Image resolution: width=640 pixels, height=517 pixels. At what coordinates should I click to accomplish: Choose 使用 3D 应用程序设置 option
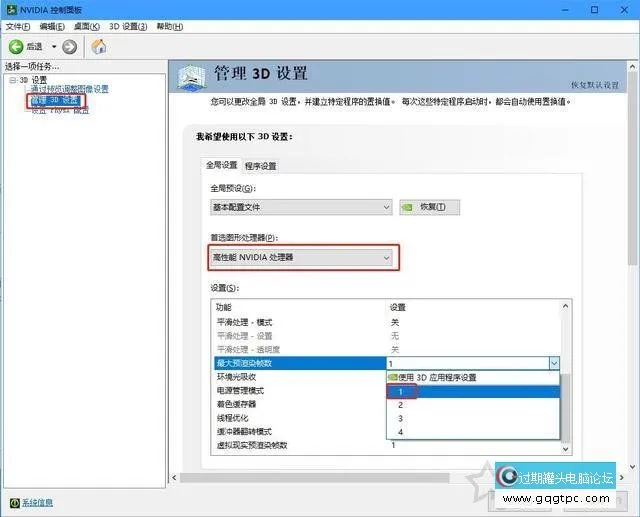point(473,377)
